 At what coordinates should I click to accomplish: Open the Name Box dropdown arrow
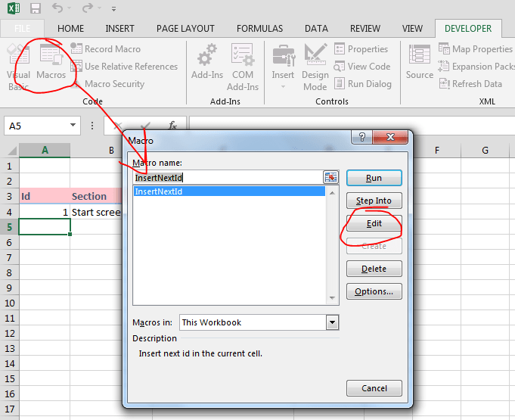tap(73, 125)
